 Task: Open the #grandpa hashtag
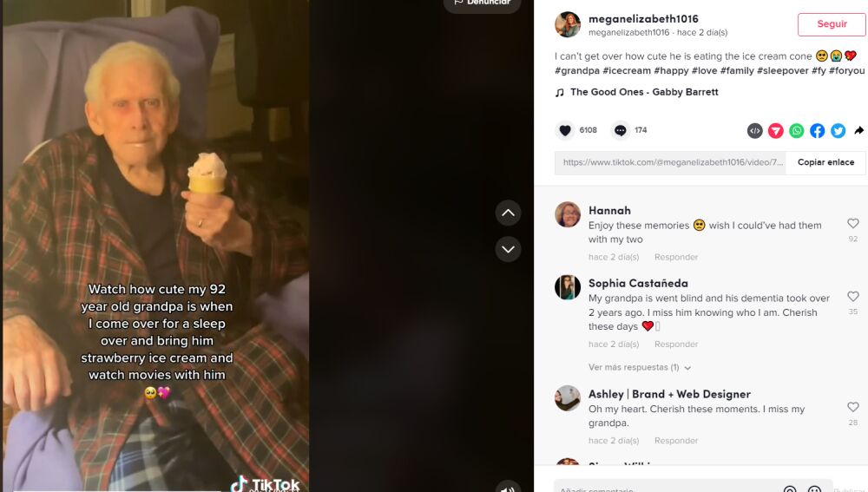pos(577,71)
